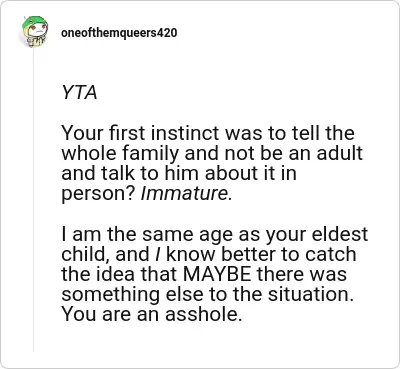The image size is (400, 369).
Task: Click the italic "I" after "child, and"
Action: point(157,255)
